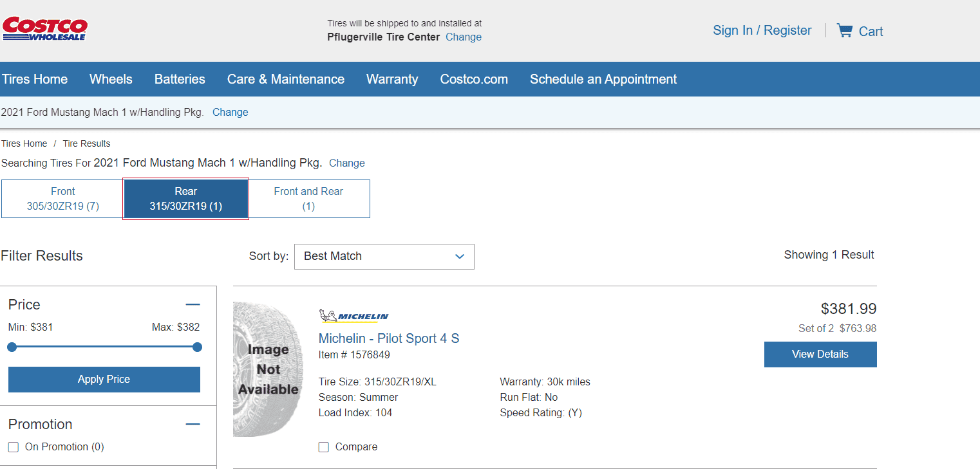Change vehicle next to Searching Tires For

click(347, 163)
